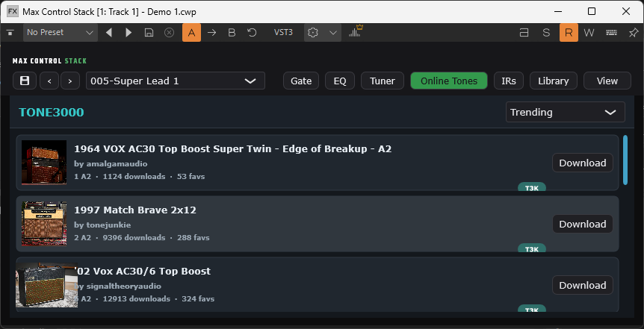
Task: Click the undo circular arrow icon
Action: [252, 32]
